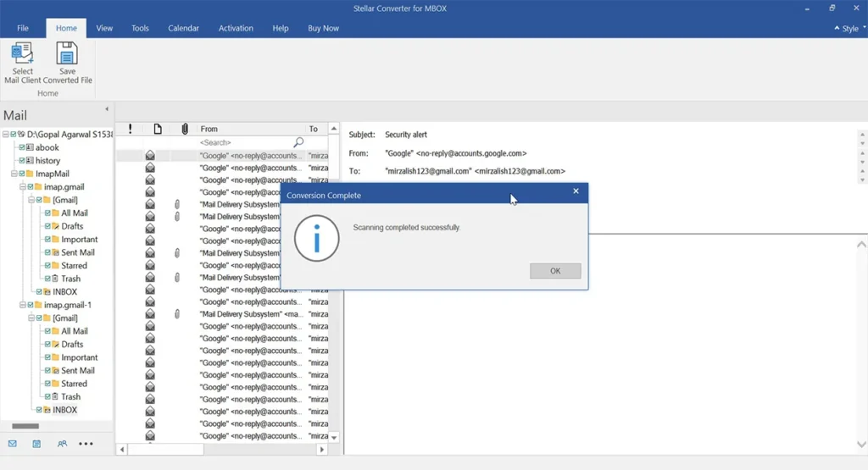Screen dimensions: 868x470
Task: Click Save Converted File icon
Action: click(67, 53)
